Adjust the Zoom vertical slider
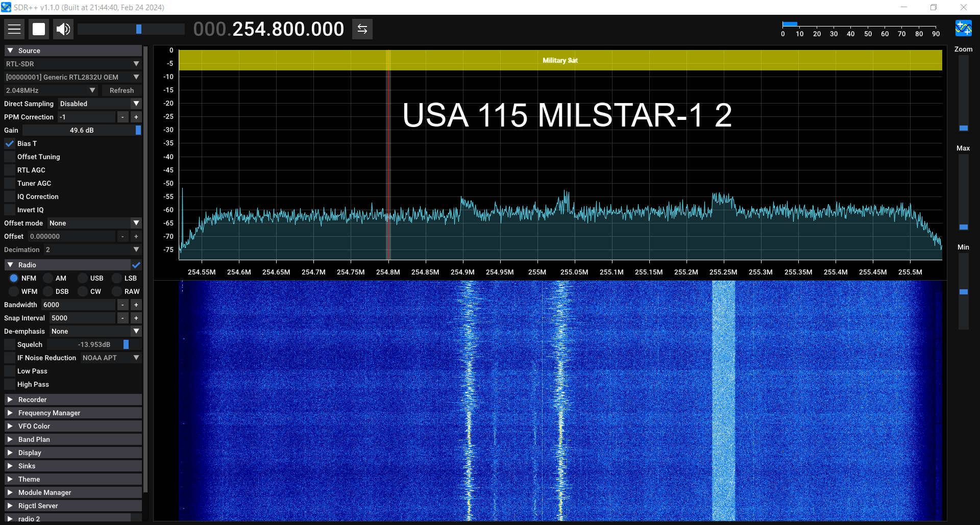 [x=964, y=93]
